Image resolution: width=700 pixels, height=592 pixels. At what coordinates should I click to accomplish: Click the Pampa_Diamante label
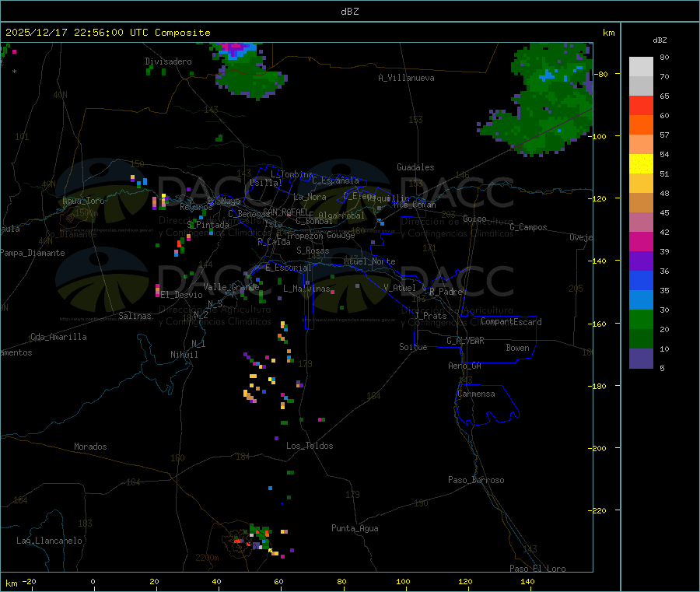tap(32, 253)
